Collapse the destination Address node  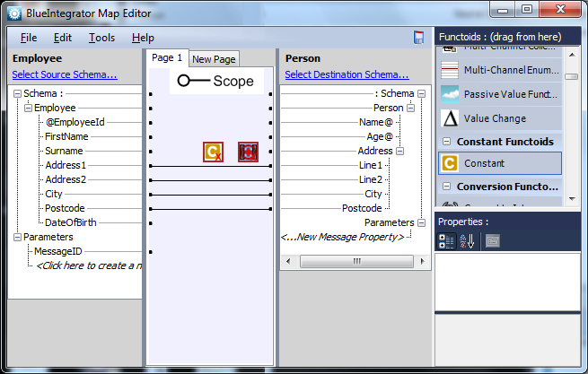(400, 151)
